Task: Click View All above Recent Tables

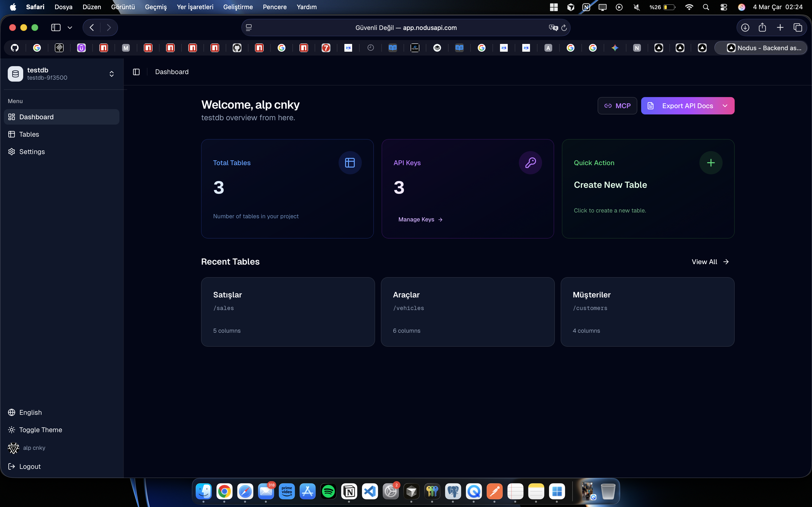Action: click(x=705, y=261)
